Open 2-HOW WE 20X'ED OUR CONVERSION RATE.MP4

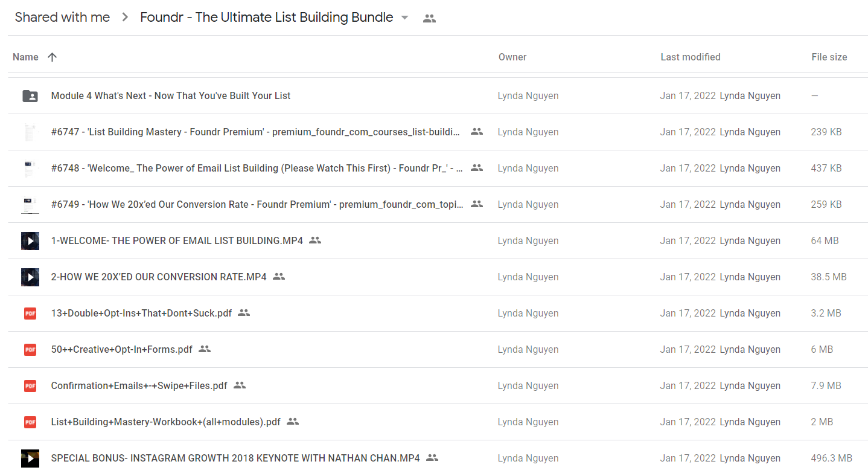click(x=159, y=277)
